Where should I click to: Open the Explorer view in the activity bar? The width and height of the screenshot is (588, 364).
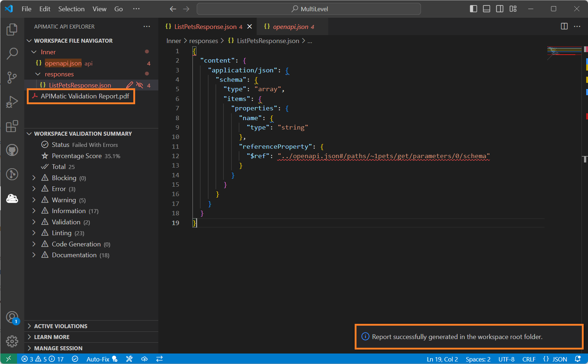tap(12, 29)
